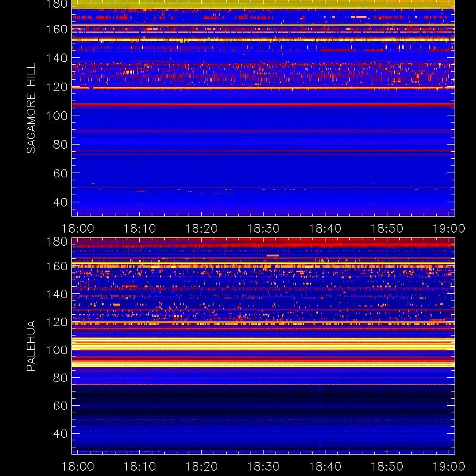The height and width of the screenshot is (476, 476).
Task: Click the 160 tick label on Sagamore Hill plot
Action: click(x=57, y=29)
